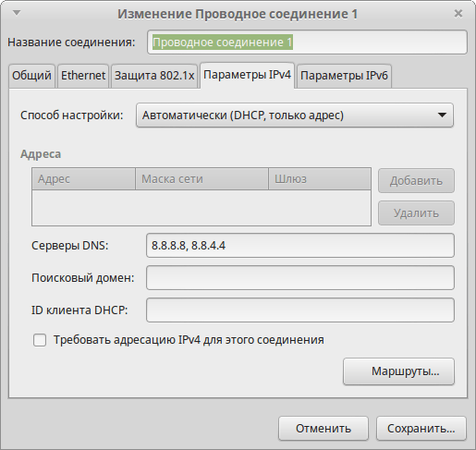The width and height of the screenshot is (476, 450).
Task: Click Сохранить… to save the connection
Action: coord(421,429)
